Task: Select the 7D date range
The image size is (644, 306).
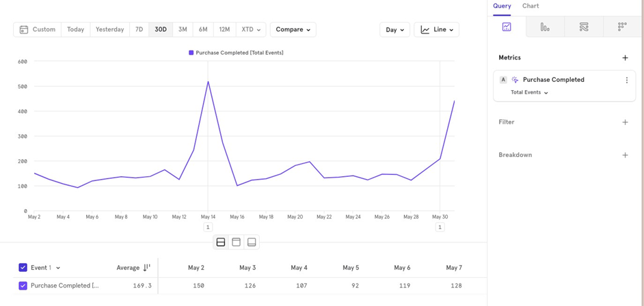Action: [x=139, y=29]
